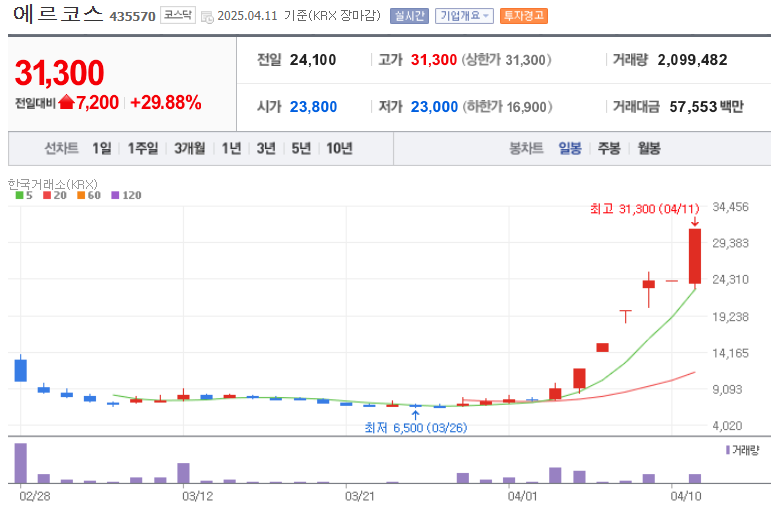Select the 1일 line chart tab
The height and width of the screenshot is (510, 771).
[x=102, y=148]
